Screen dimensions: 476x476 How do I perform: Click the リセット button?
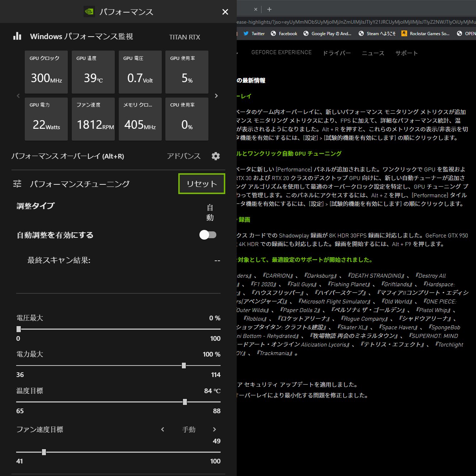(x=202, y=184)
